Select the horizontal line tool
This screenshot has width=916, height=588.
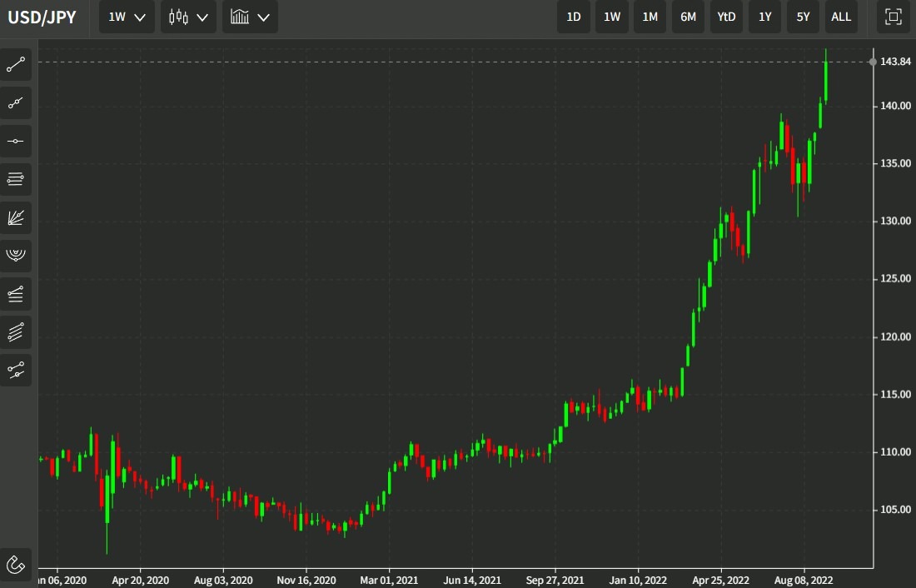[x=16, y=141]
